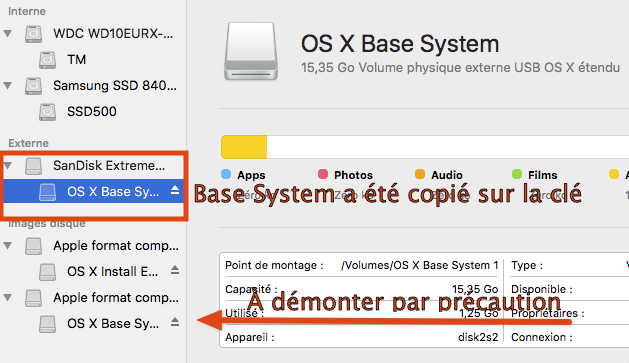Image resolution: width=629 pixels, height=363 pixels.
Task: Click the Samsung SSD 840 drive icon
Action: pos(33,86)
